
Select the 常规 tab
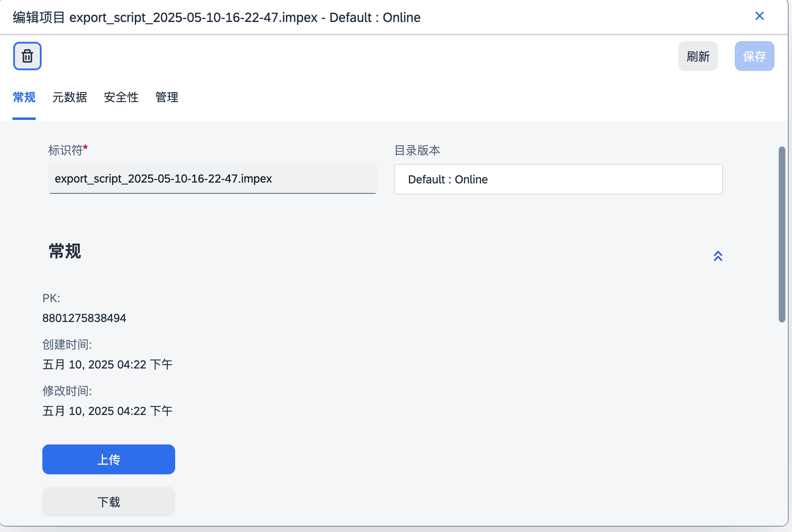(24, 97)
